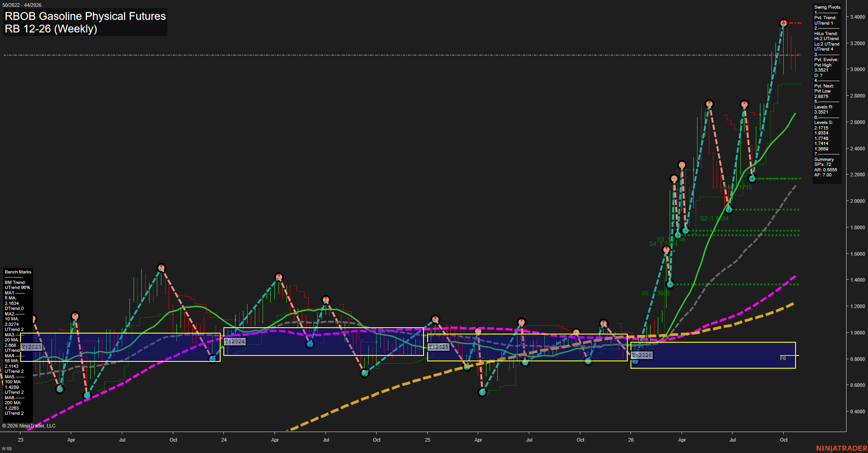
Task: Select the Y:2024 yearly range label
Action: tap(235, 341)
